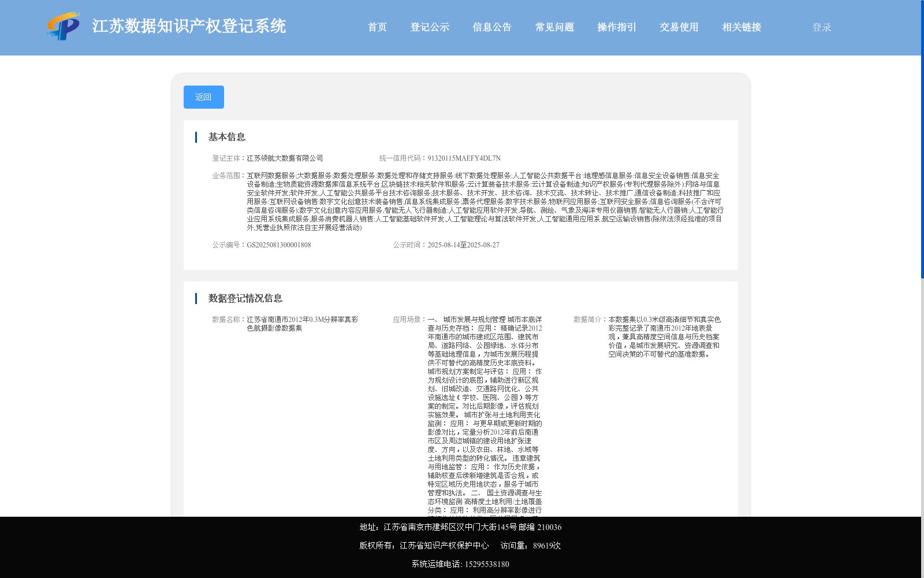924x578 pixels.
Task: Click the visit count 89619次
Action: point(547,546)
